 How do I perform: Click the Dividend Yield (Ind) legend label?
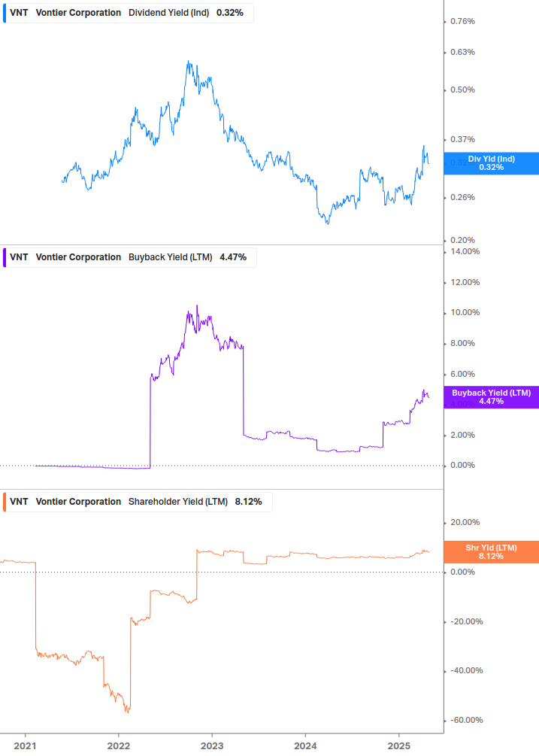[x=168, y=13]
